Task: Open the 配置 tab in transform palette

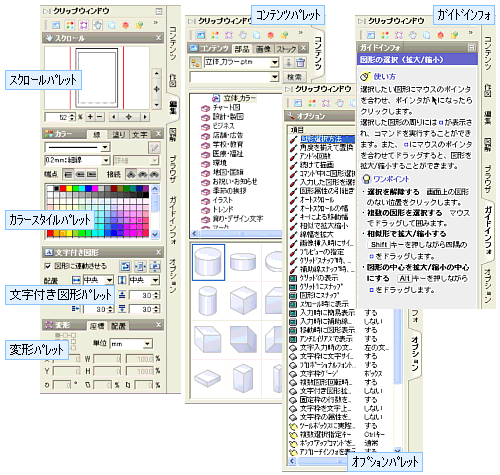Action: coord(119,326)
